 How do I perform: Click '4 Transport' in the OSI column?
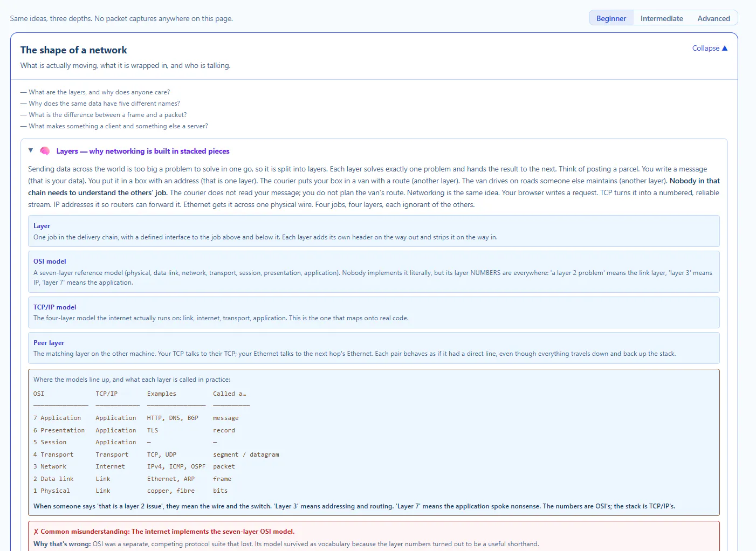(x=53, y=454)
